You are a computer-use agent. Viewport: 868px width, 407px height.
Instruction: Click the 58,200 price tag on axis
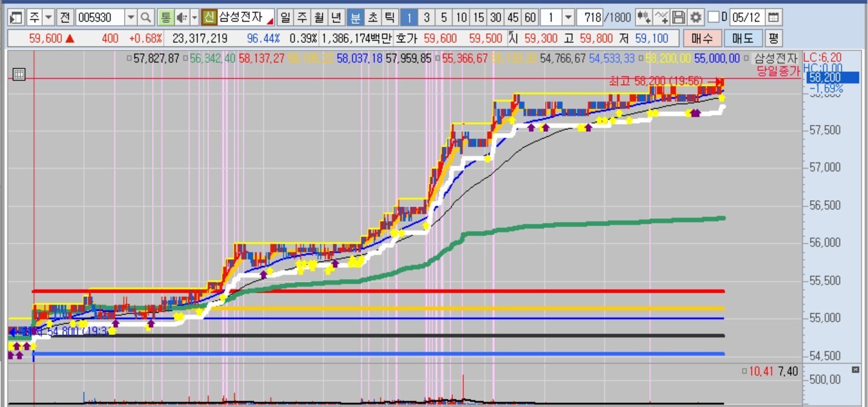(x=832, y=77)
